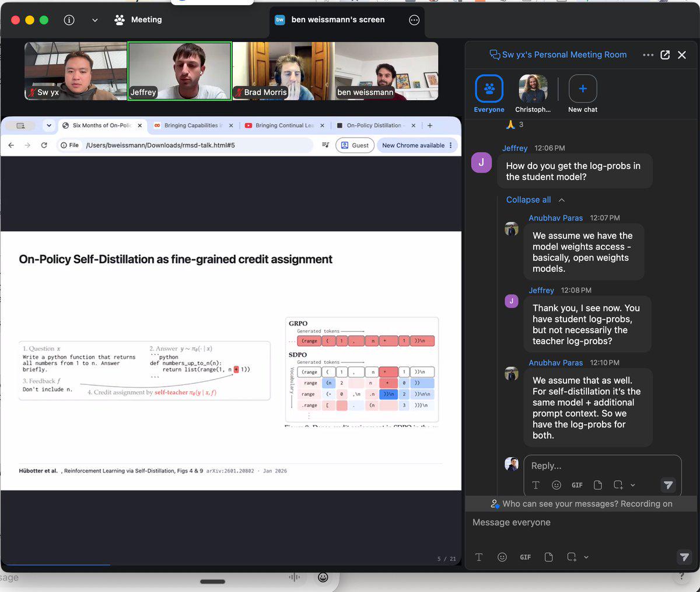700x592 pixels.
Task: Close the Bringing Capabilities tab
Action: point(231,125)
